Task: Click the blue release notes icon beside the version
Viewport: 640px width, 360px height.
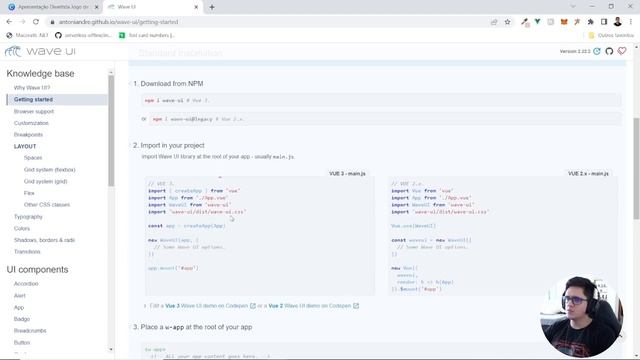Action: point(597,51)
